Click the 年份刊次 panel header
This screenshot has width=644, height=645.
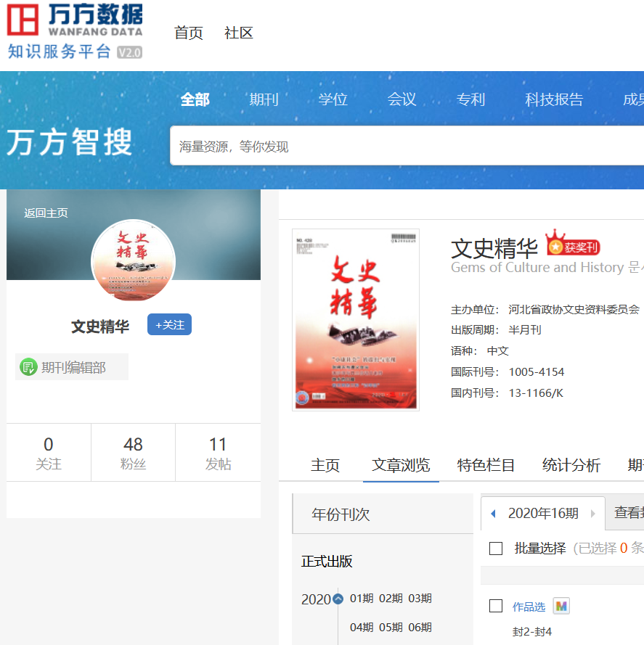point(383,514)
